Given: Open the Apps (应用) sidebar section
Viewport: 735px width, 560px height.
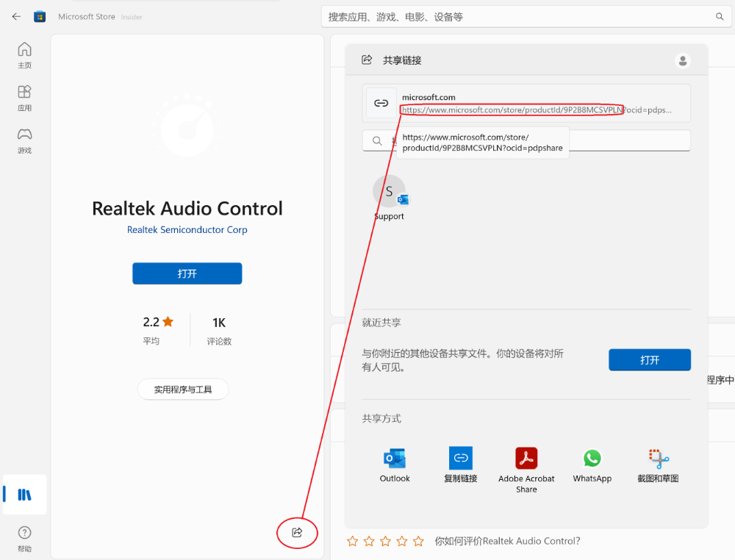Looking at the screenshot, I should click(24, 98).
